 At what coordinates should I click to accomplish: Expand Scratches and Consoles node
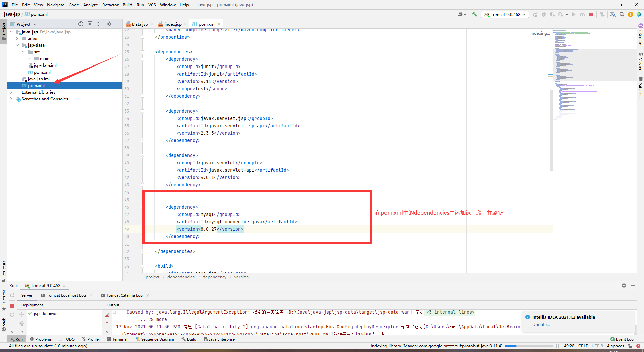pyautogui.click(x=11, y=99)
